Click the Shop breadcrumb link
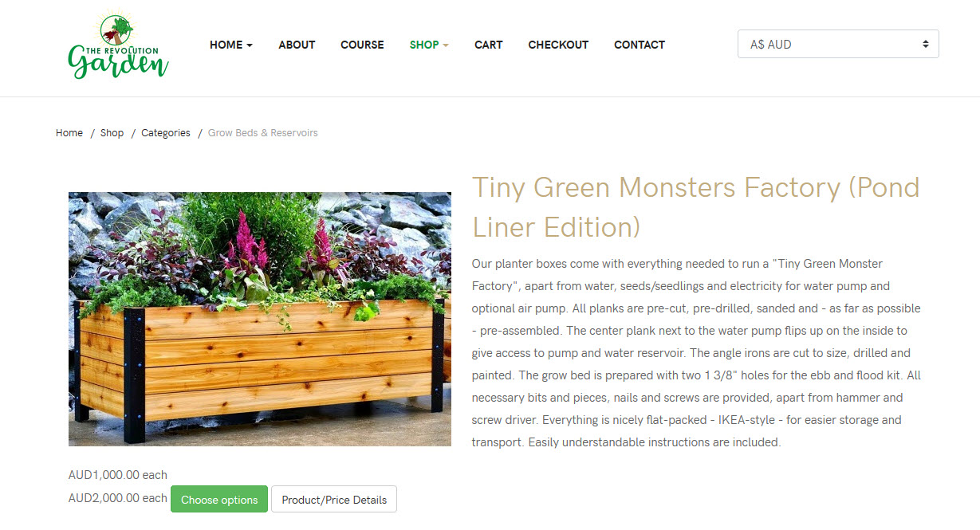The image size is (980, 530). pos(112,133)
